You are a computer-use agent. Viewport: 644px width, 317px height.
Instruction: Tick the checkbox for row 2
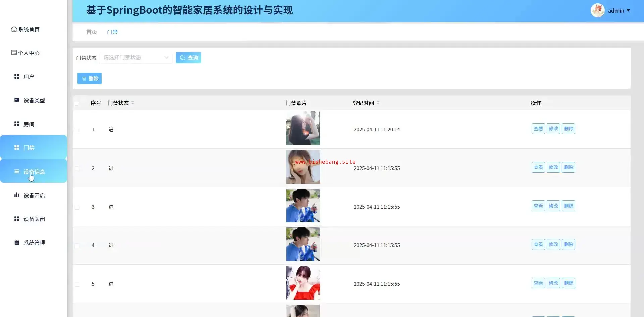pos(77,168)
